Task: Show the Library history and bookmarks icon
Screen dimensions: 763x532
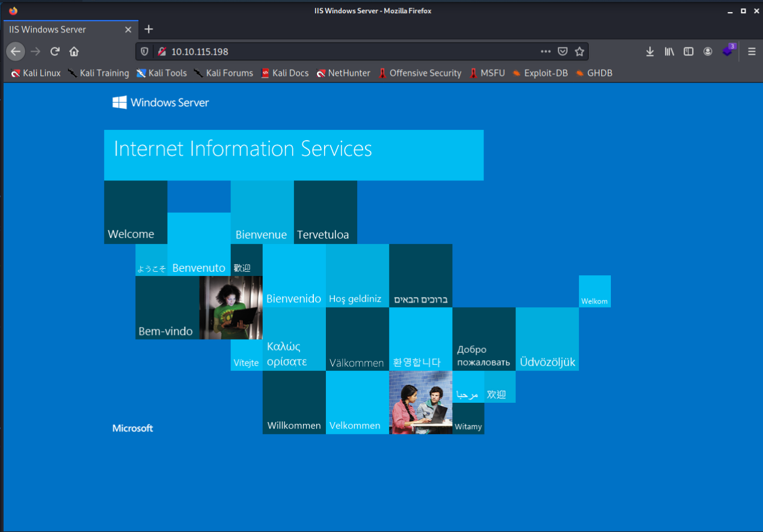Action: 669,52
